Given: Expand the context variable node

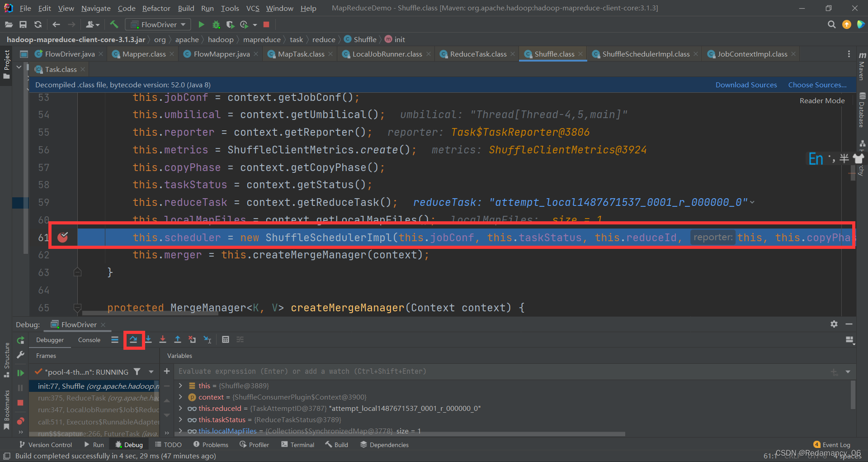Looking at the screenshot, I should (x=180, y=397).
